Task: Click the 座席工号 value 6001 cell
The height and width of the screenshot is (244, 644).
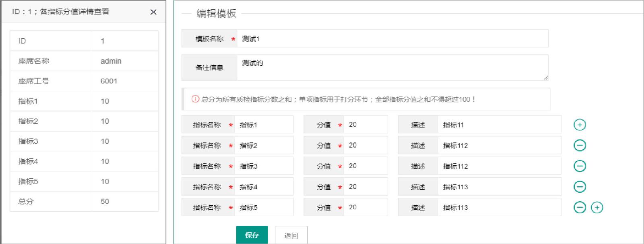Action: 125,81
